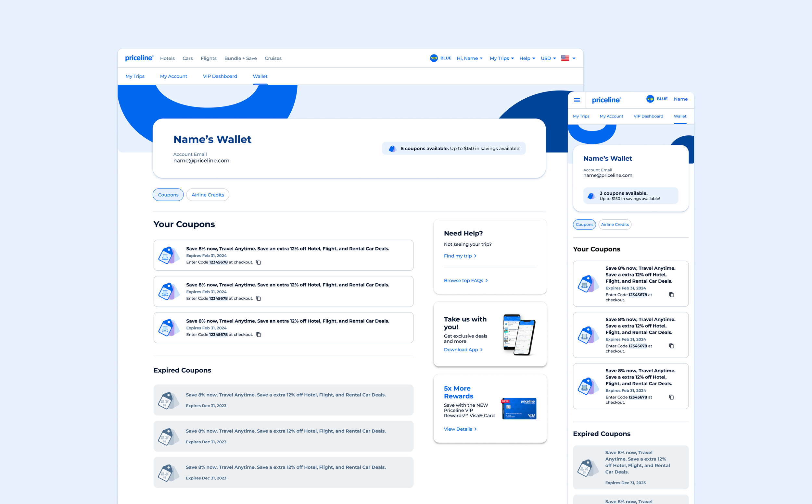This screenshot has width=812, height=504.
Task: Click 'Expires Dec 31, 2023' in mobile expired coupon
Action: (625, 483)
